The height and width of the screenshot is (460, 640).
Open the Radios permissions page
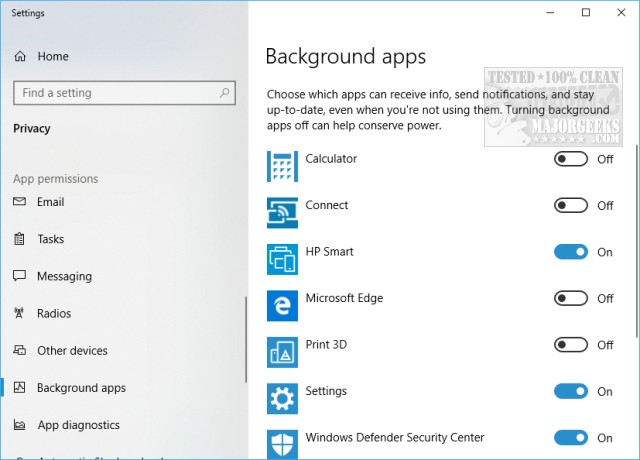[x=55, y=314]
